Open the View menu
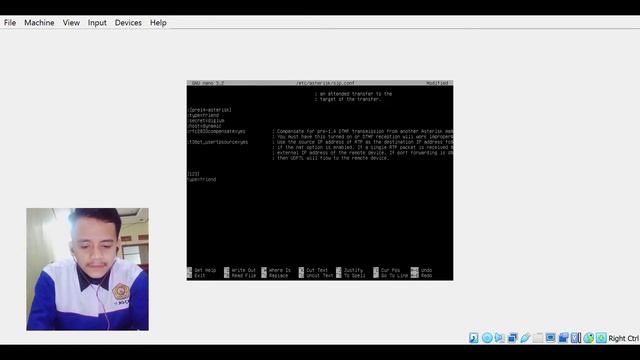This screenshot has width=640, height=360. [71, 23]
